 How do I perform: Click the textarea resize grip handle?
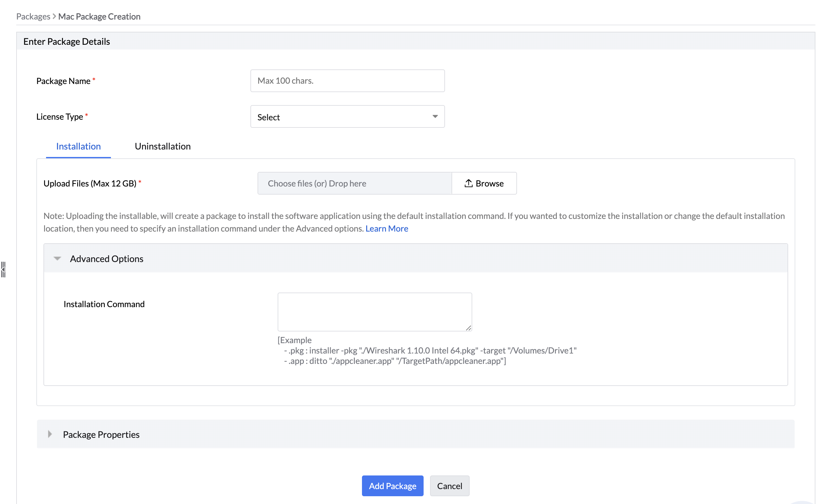pos(468,328)
